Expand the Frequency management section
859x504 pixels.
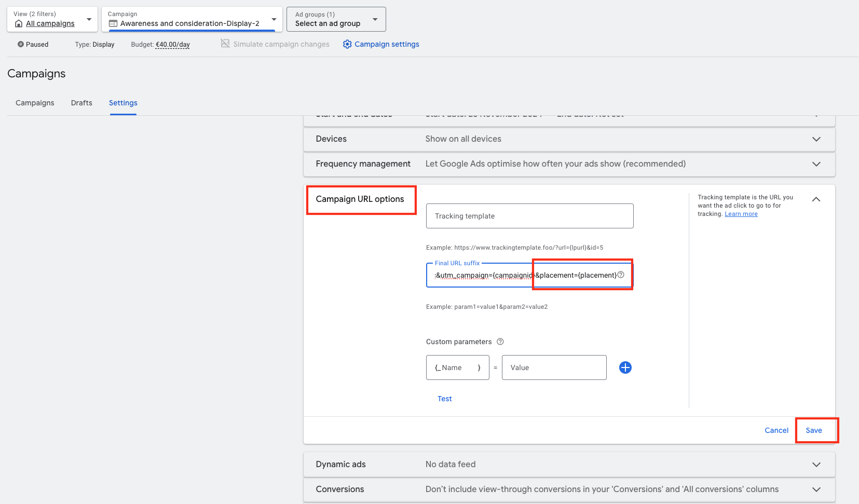pos(816,164)
